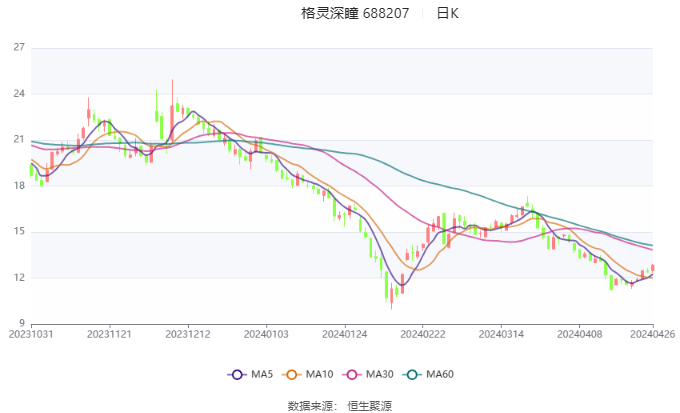Click y-axis value 12
The image size is (680, 413).
19,278
